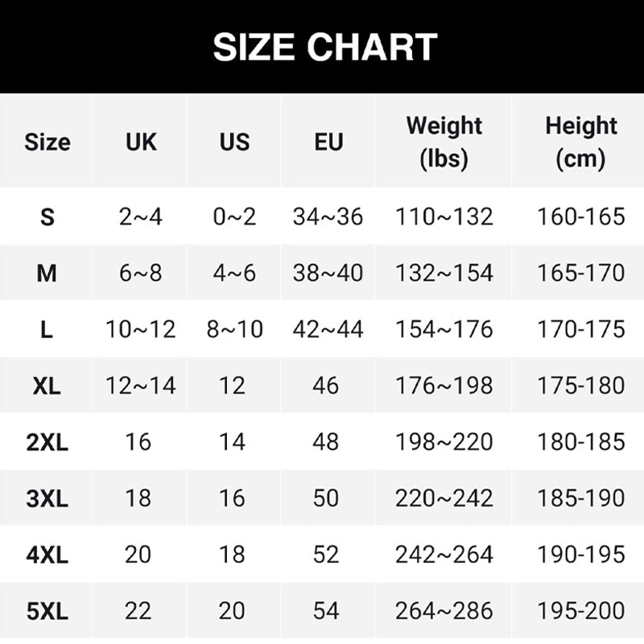Click the Size column header
644x644 pixels.
[47, 142]
